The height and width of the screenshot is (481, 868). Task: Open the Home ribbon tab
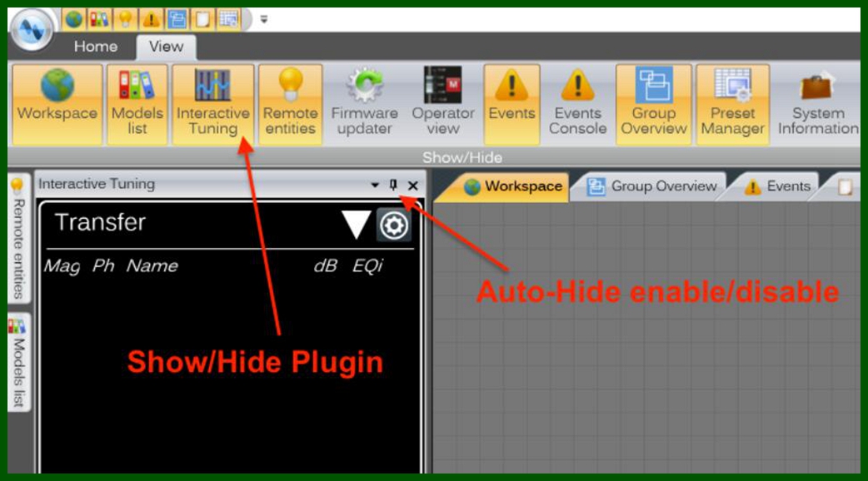click(95, 47)
